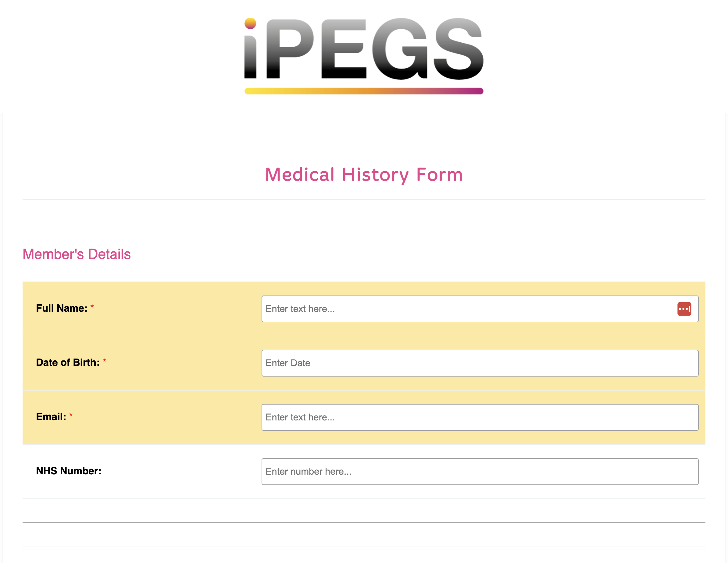Viewport: 728px width, 563px height.
Task: Click the red asterisk next to Email
Action: (x=71, y=415)
